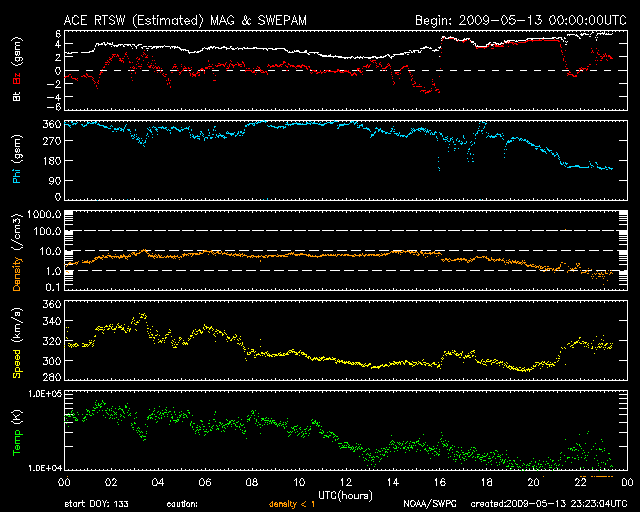Click the '270' tick on the Phi axis
Image resolution: width=640 pixels, height=512 pixels.
coord(52,141)
